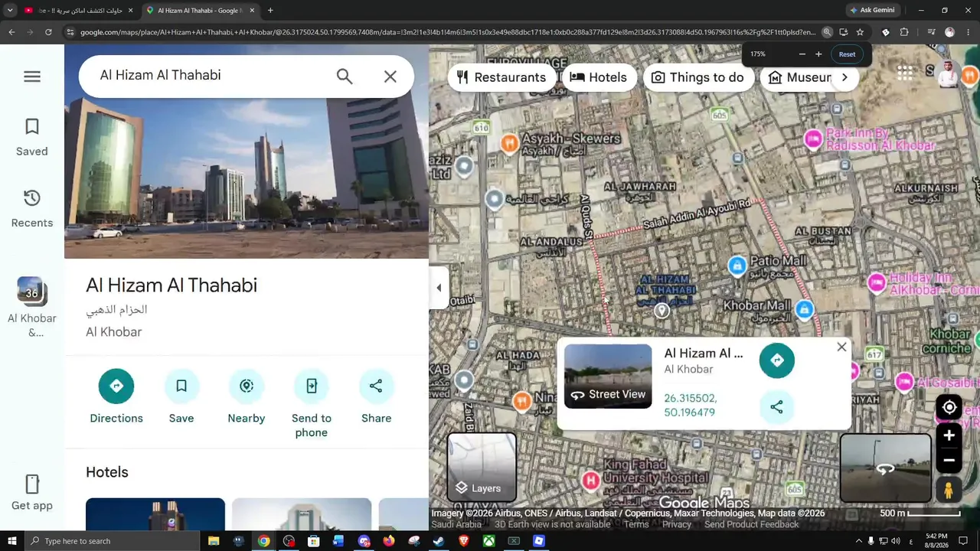Viewport: 980px width, 551px height.
Task: Open a new browser tab
Action: (270, 11)
